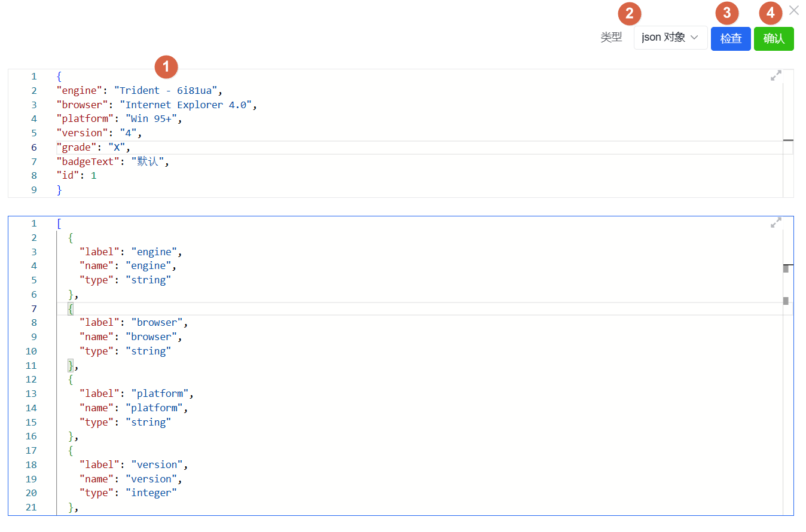Click the upper gray marker in the bottom editor scrollbar
806x532 pixels.
pyautogui.click(x=786, y=269)
